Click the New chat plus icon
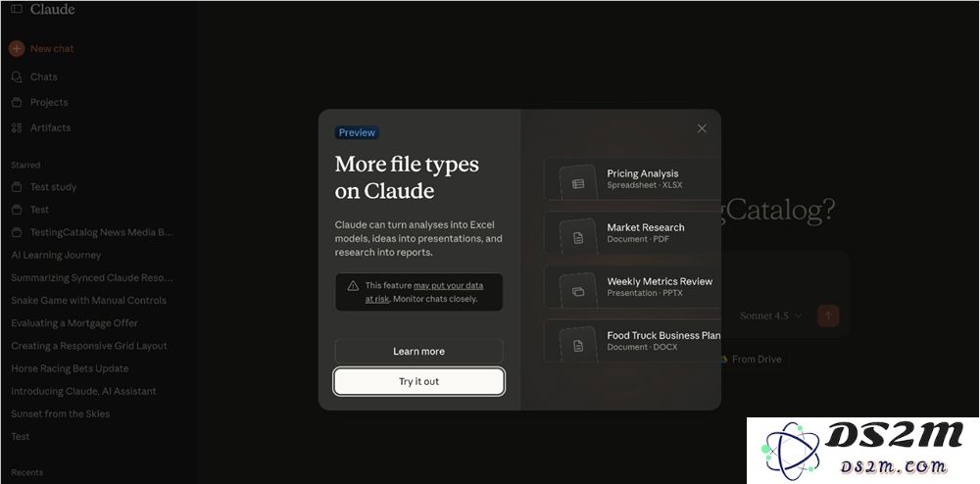The height and width of the screenshot is (484, 980). (x=17, y=48)
